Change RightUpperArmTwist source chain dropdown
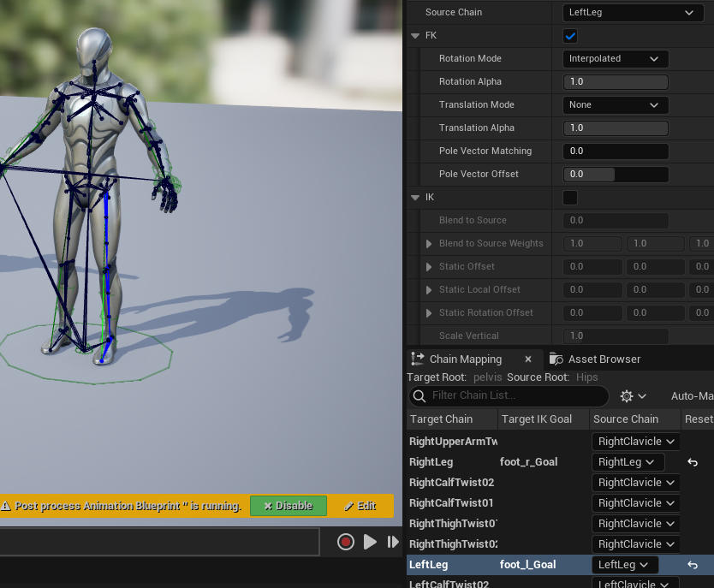This screenshot has height=588, width=714. (x=636, y=442)
